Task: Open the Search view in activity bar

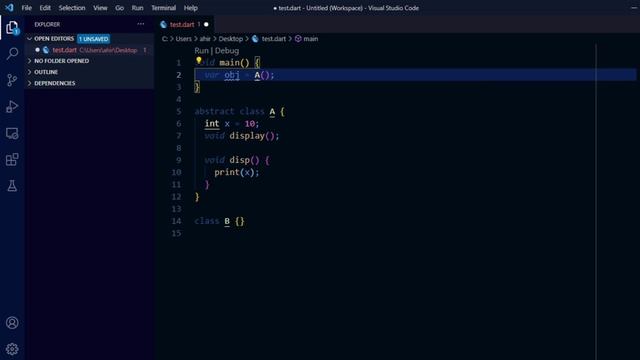Action: point(12,53)
